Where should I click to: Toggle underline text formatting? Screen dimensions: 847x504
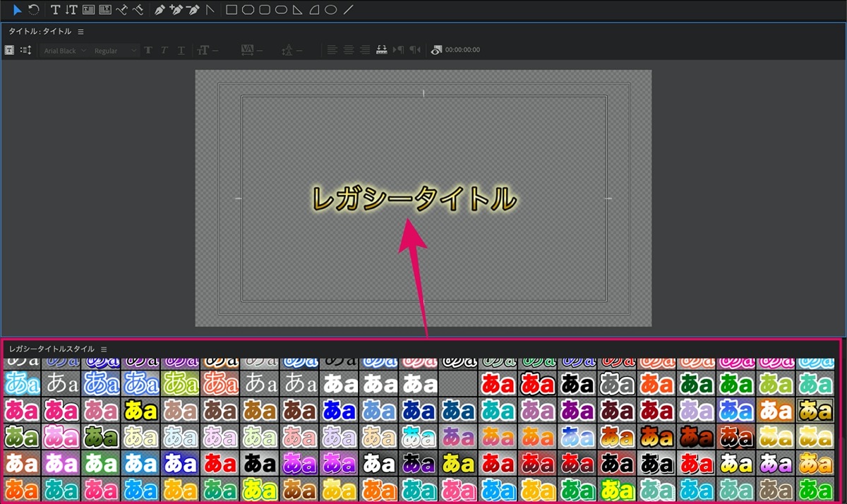click(181, 50)
